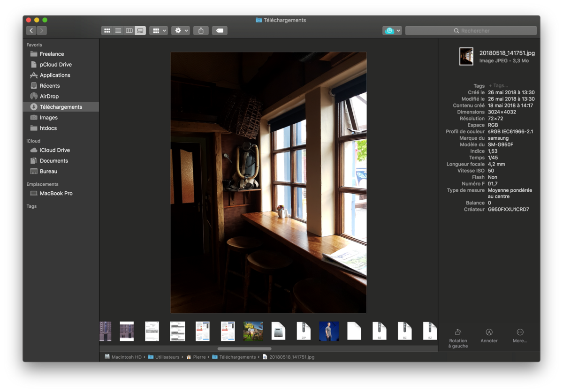Image resolution: width=563 pixels, height=392 pixels.
Task: Click Téléchargements in the path bar
Action: pyautogui.click(x=234, y=357)
